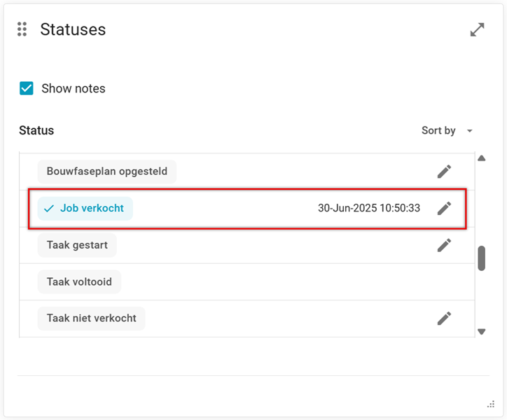Viewport: 507px width, 420px height.
Task: Edit the Taak niet verkocht status
Action: point(444,318)
